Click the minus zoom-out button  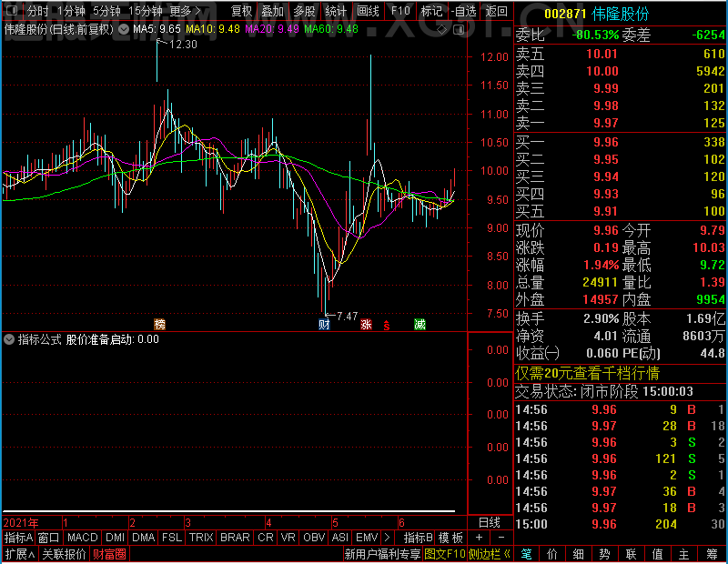[501, 537]
